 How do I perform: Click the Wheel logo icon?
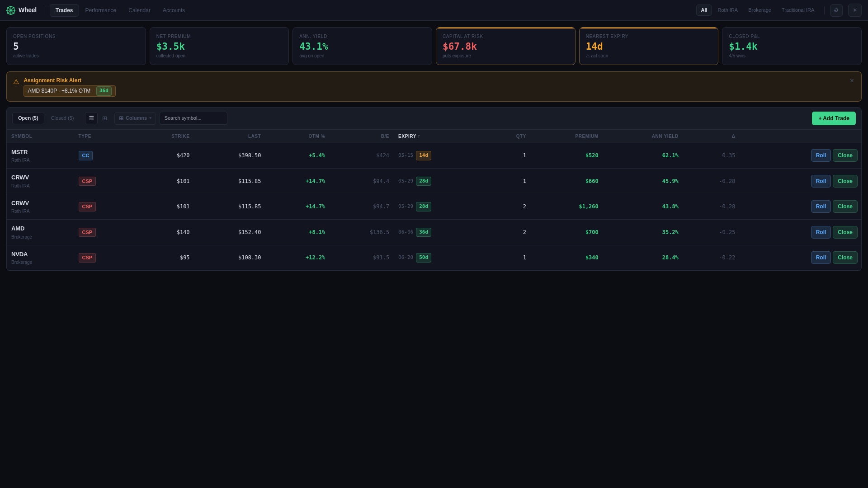(x=11, y=10)
